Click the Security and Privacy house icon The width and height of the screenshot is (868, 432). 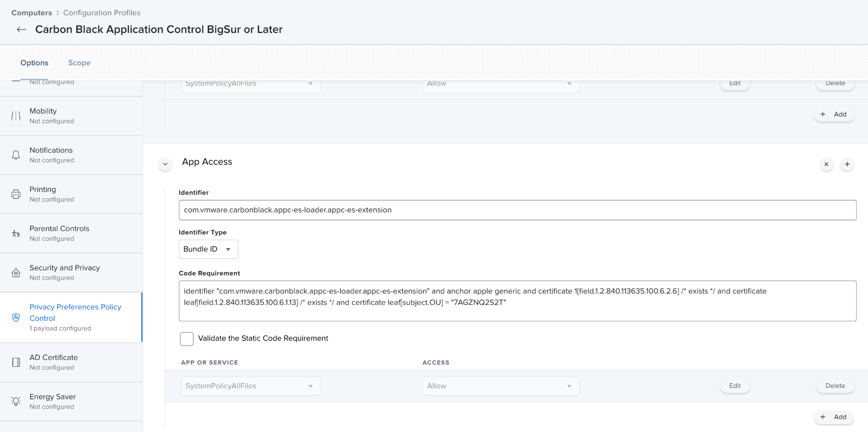(16, 273)
